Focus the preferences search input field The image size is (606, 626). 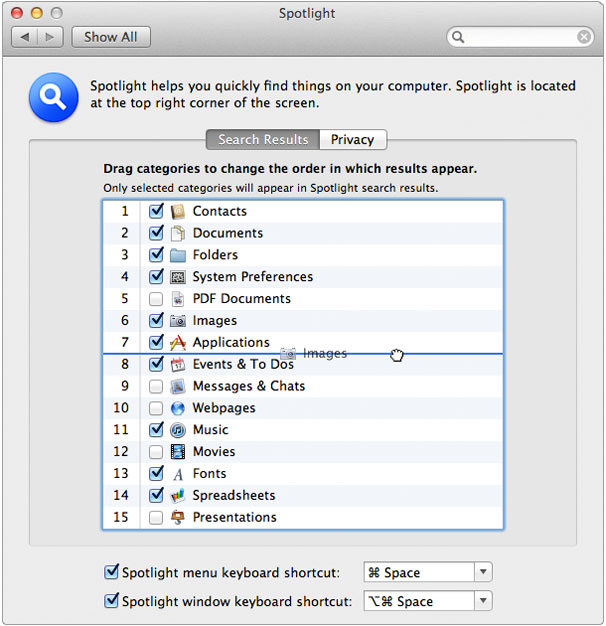tap(520, 37)
